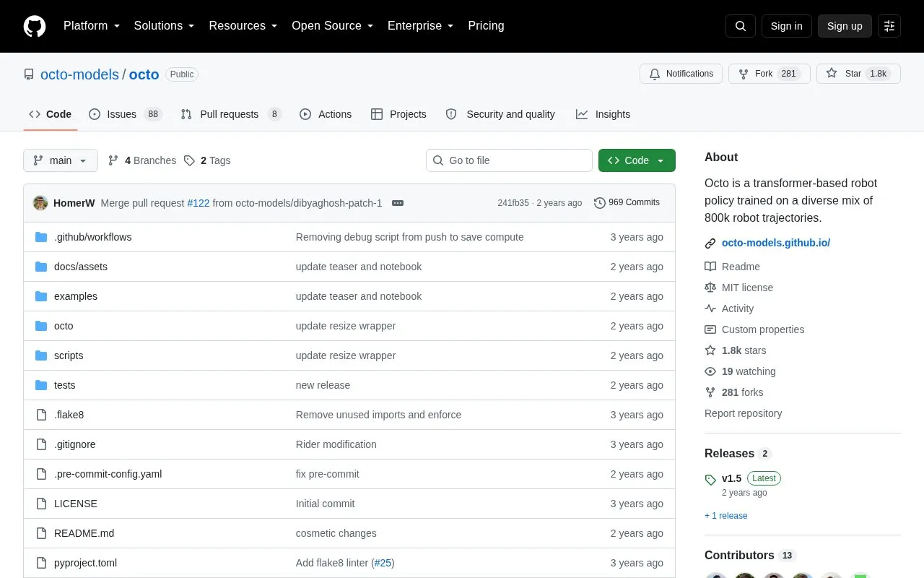This screenshot has width=924, height=578.
Task: Click the Sign in button
Action: 786,26
